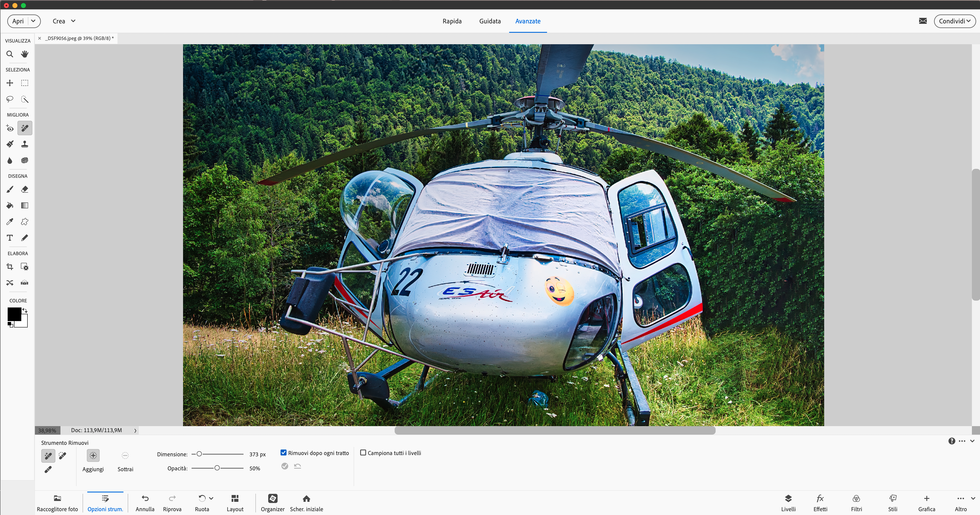The width and height of the screenshot is (980, 515).
Task: Click the Annulla undo button
Action: tap(145, 502)
